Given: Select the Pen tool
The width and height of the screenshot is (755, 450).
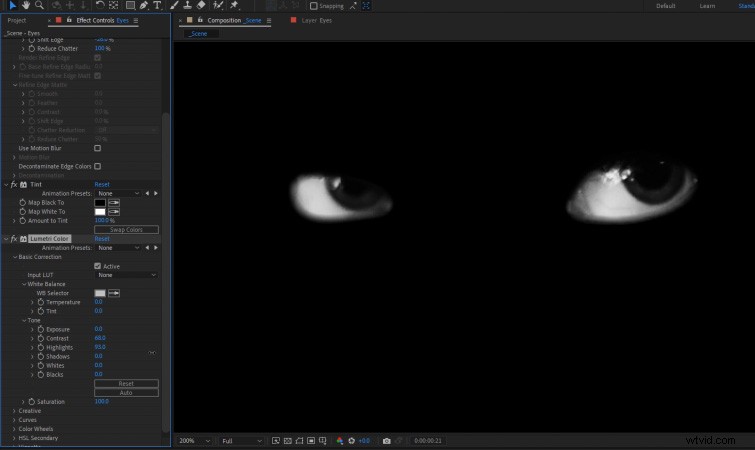Looking at the screenshot, I should coord(143,5).
